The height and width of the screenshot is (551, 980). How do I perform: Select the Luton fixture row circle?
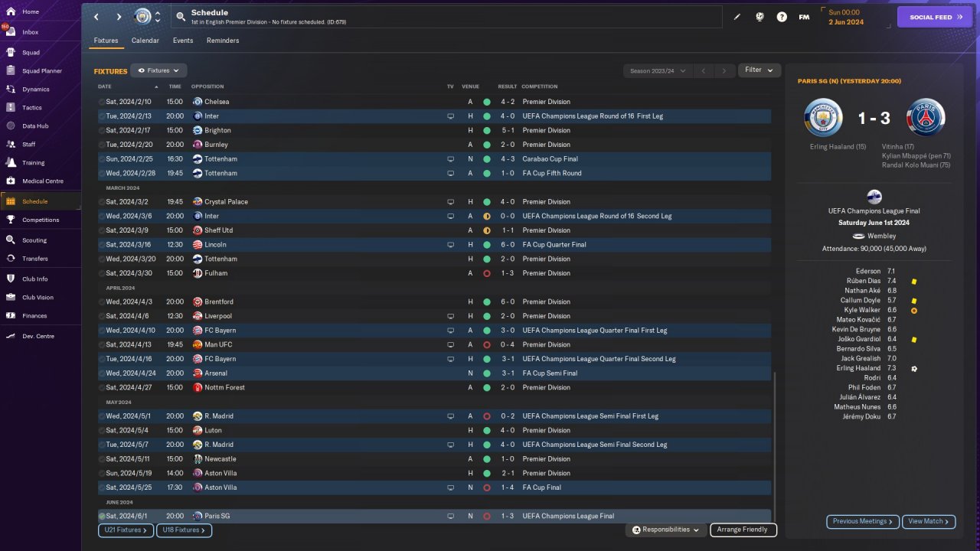[x=102, y=430]
